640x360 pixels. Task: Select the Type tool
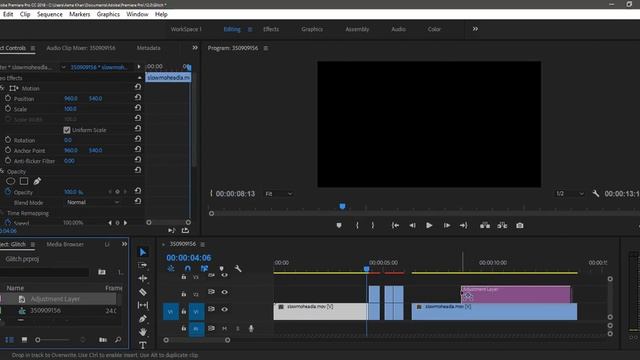click(x=142, y=345)
